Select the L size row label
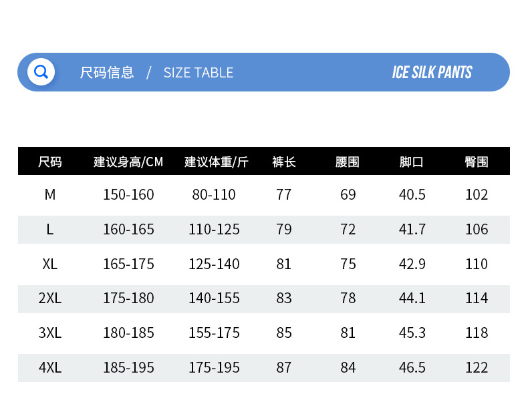This screenshot has height=420, width=528. pos(50,229)
